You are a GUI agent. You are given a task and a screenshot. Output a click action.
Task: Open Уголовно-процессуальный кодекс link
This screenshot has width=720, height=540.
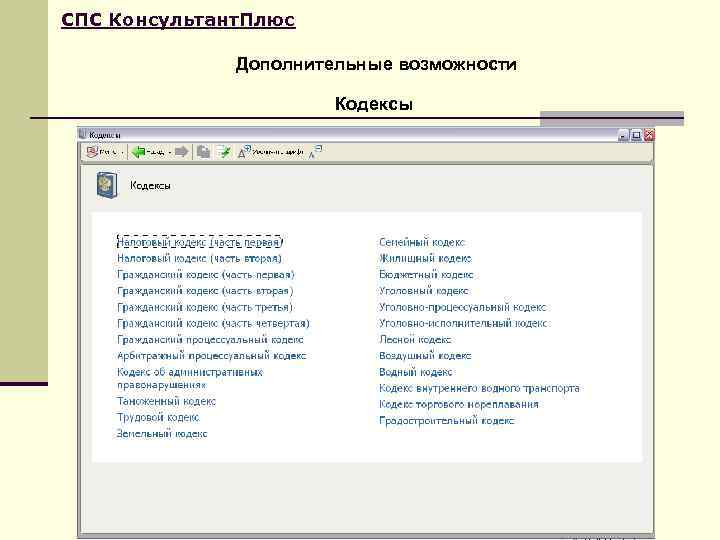462,307
